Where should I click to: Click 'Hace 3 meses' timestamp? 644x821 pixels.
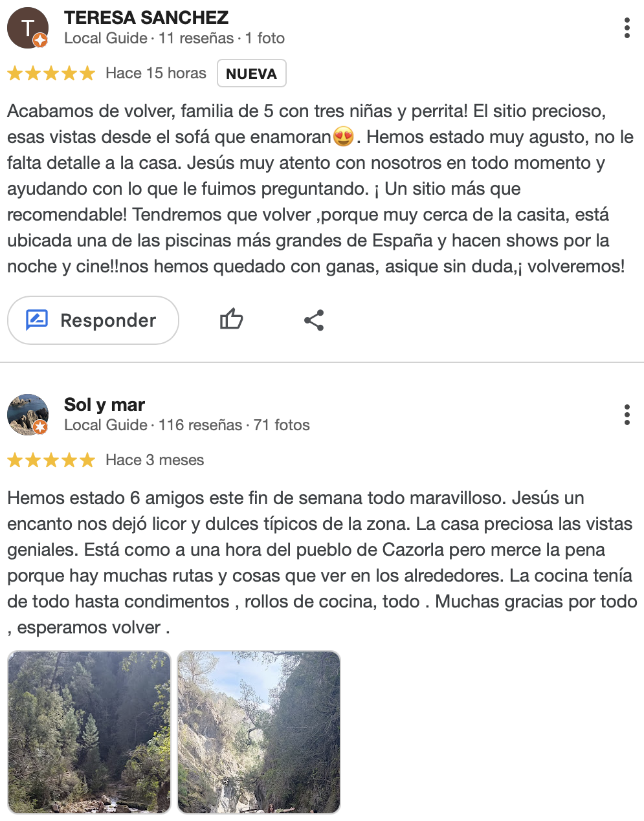[x=155, y=460]
